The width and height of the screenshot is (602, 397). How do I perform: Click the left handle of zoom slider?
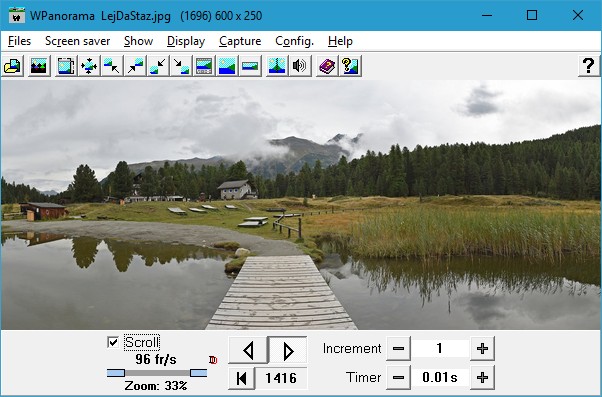(116, 373)
